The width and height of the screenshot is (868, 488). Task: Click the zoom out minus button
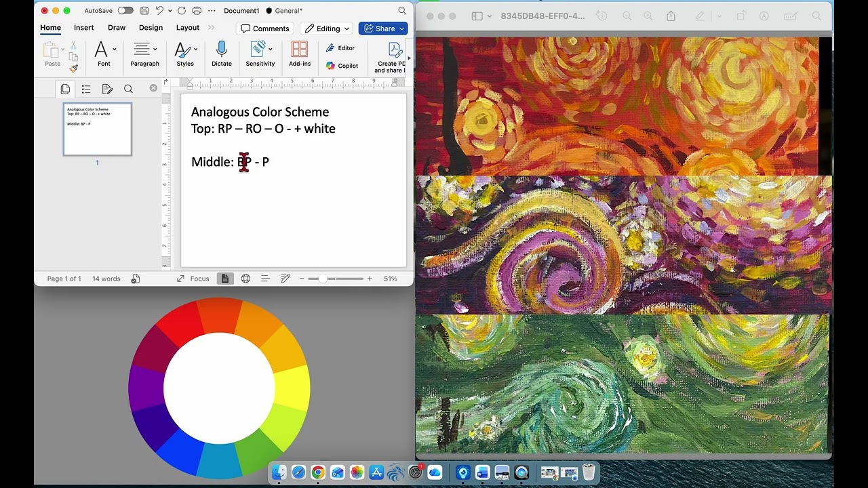click(x=302, y=279)
